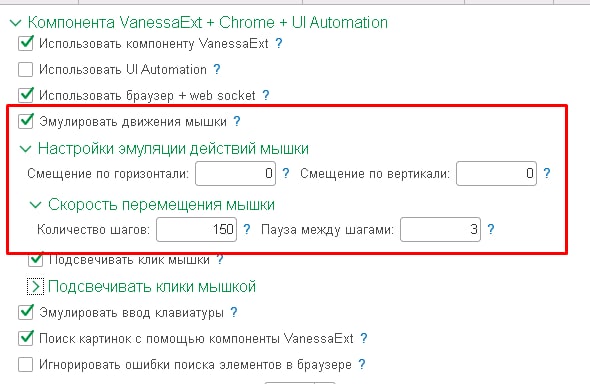Disable Использовать компоненту VanessaExt checkbox
This screenshot has height=384, width=590.
pyautogui.click(x=26, y=44)
